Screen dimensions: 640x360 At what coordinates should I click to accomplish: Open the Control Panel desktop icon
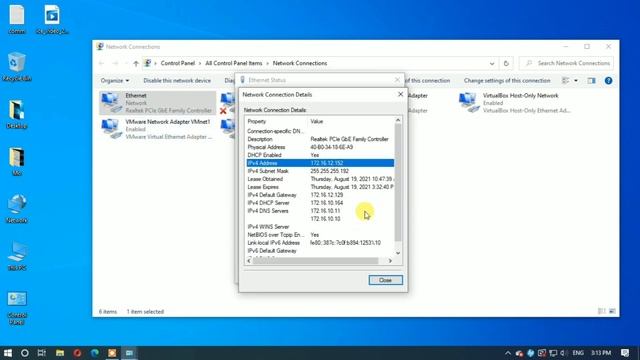pyautogui.click(x=16, y=309)
